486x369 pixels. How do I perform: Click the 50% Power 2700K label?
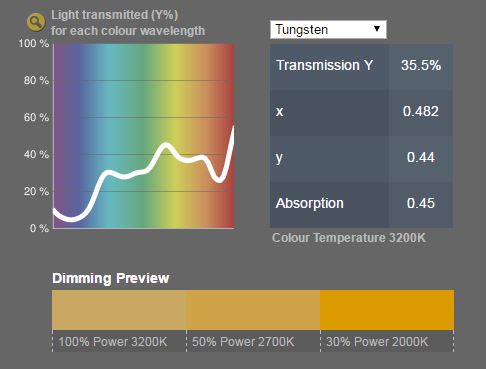coord(243,342)
